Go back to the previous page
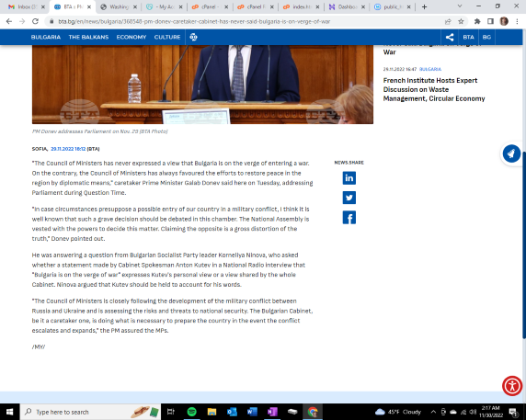This screenshot has width=526, height=420. 9,21
